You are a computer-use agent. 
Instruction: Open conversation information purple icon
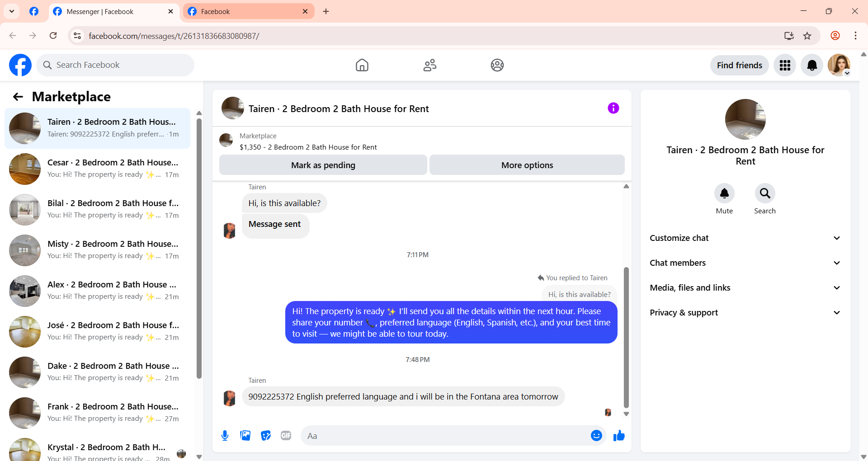(x=613, y=108)
